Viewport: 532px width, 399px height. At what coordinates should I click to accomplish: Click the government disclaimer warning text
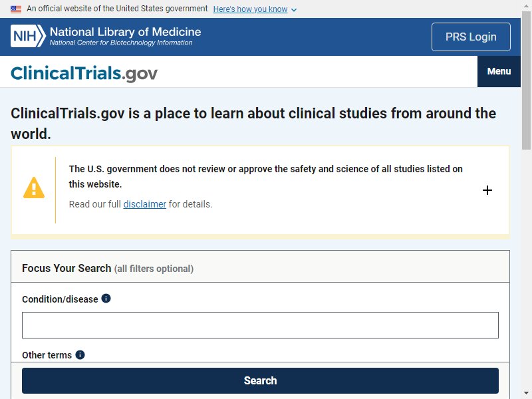(x=265, y=176)
